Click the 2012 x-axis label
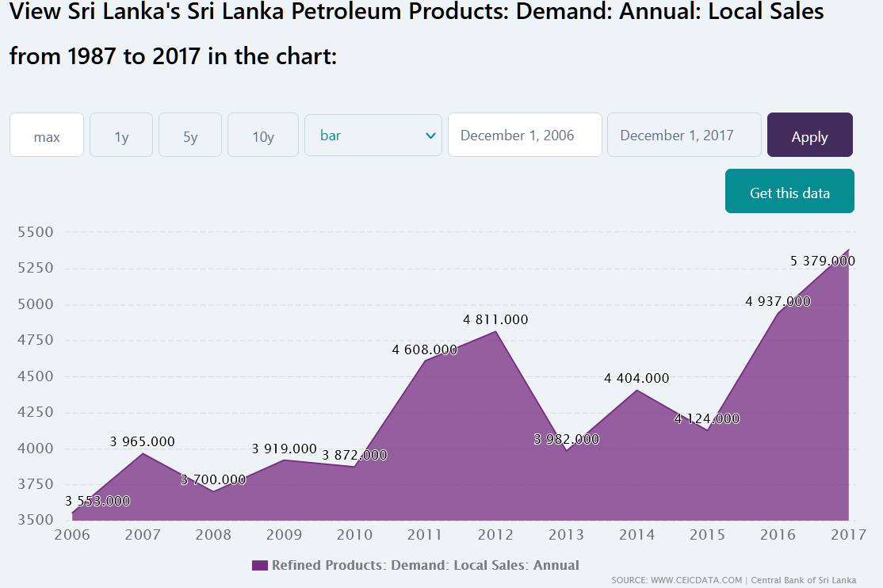 (495, 535)
